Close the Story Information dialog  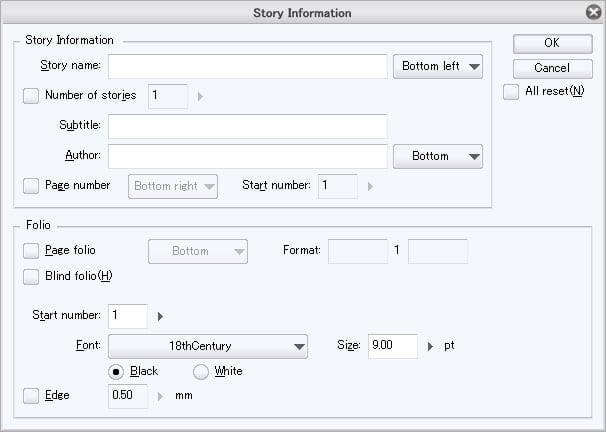pyautogui.click(x=593, y=13)
